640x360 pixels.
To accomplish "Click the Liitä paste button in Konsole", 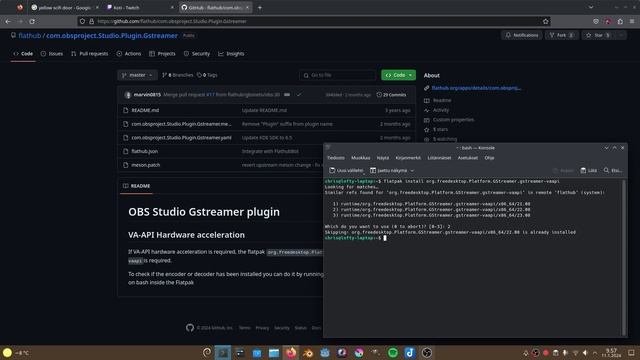I will (589, 171).
